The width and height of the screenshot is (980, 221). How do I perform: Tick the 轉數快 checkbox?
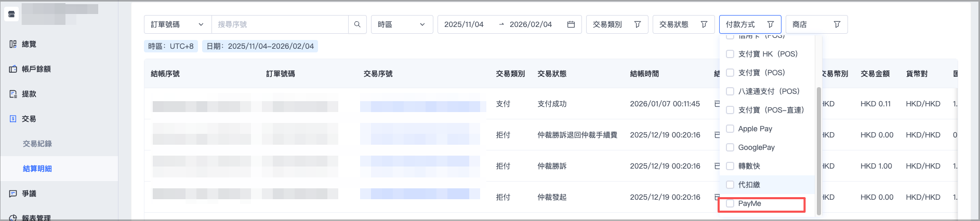click(x=730, y=166)
